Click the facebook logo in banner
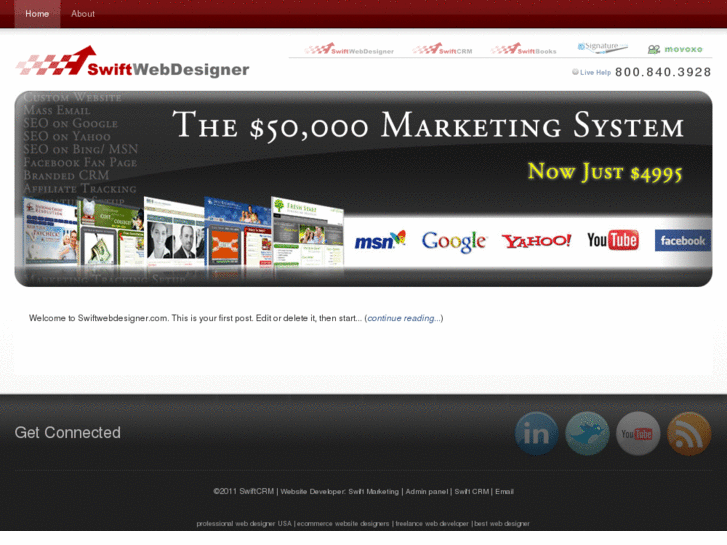This screenshot has width=727, height=545. click(682, 240)
